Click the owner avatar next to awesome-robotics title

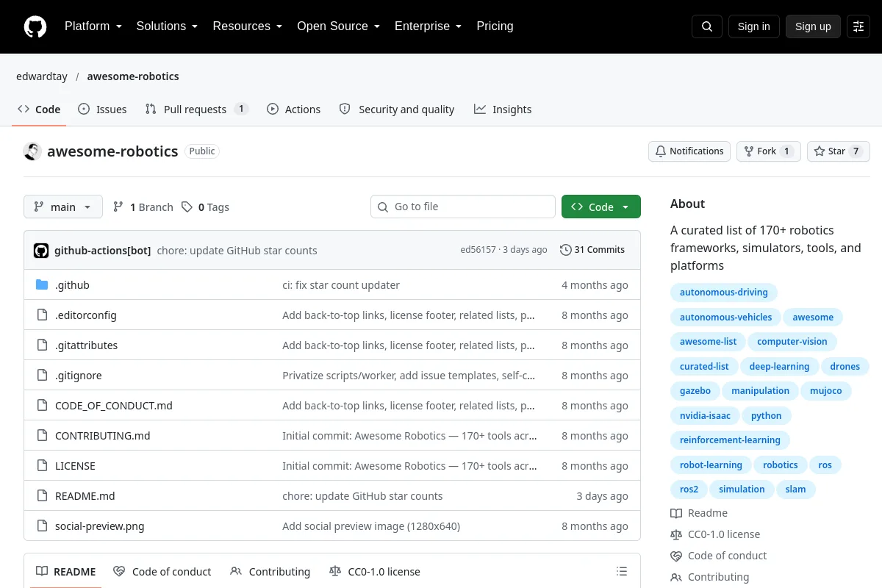pyautogui.click(x=32, y=151)
